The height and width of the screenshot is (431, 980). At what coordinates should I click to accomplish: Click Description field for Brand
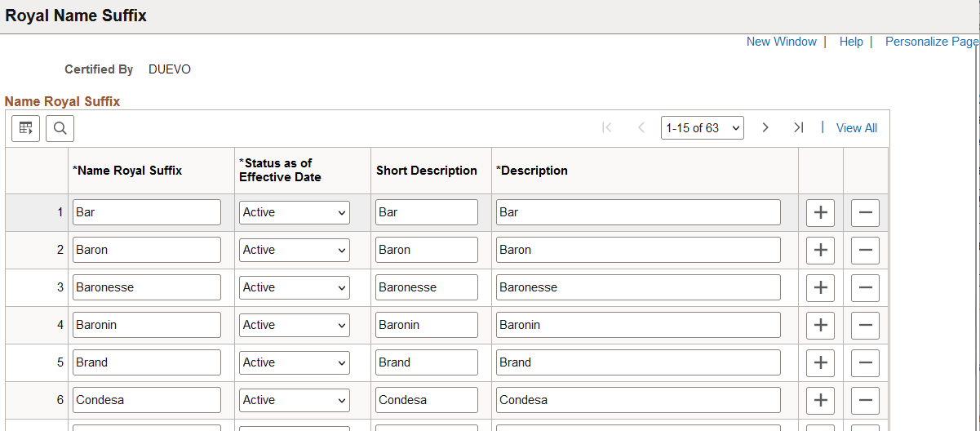click(x=638, y=362)
